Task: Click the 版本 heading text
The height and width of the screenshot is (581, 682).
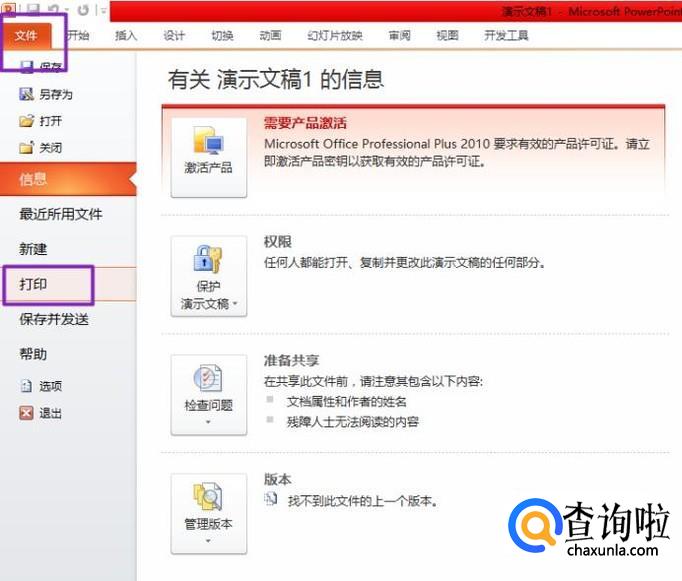Action: [277, 479]
